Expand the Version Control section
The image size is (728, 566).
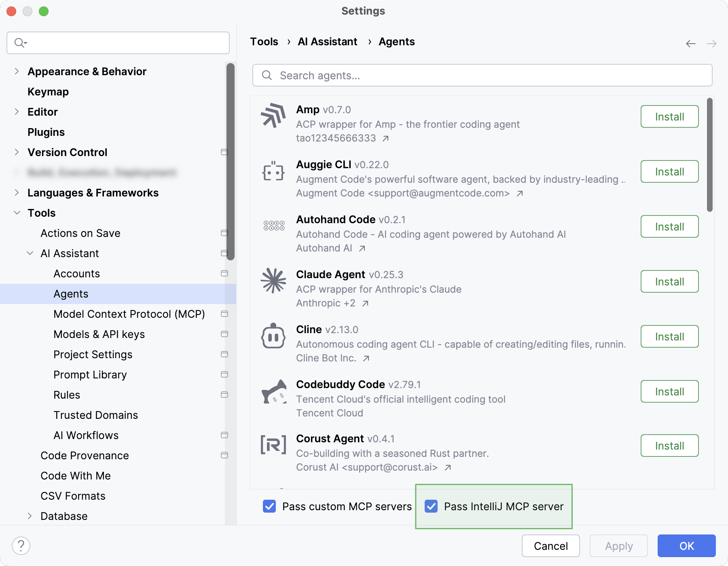(17, 152)
